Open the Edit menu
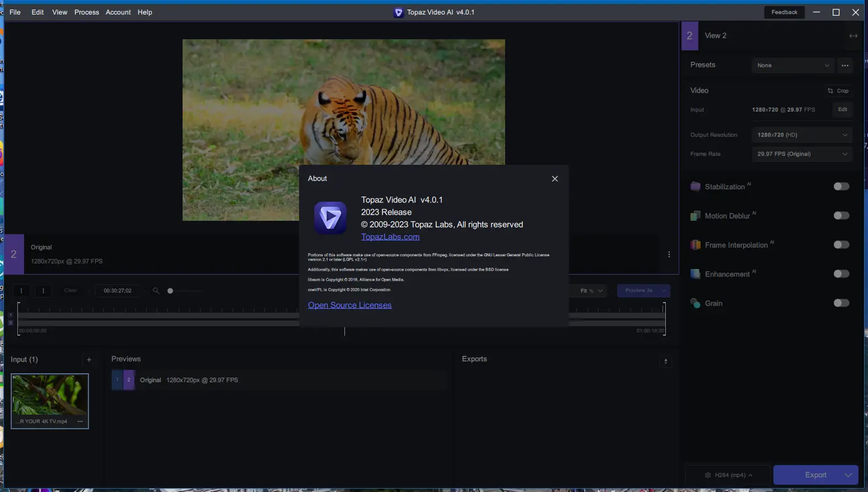Image resolution: width=868 pixels, height=492 pixels. click(x=38, y=12)
